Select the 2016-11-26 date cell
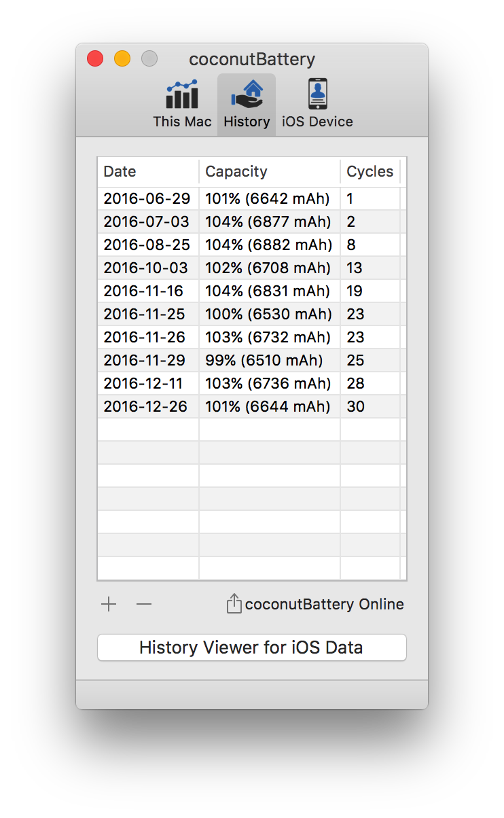The width and height of the screenshot is (504, 818). (147, 337)
